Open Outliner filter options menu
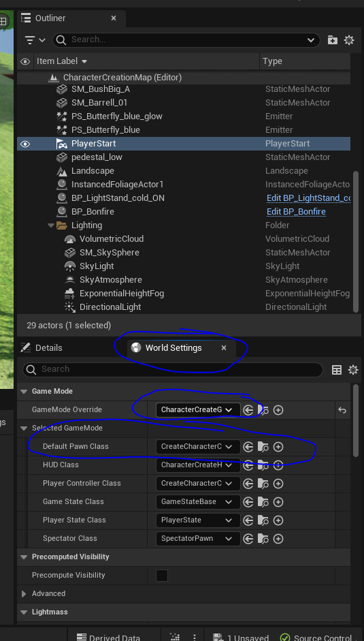The width and height of the screenshot is (364, 641). 35,40
